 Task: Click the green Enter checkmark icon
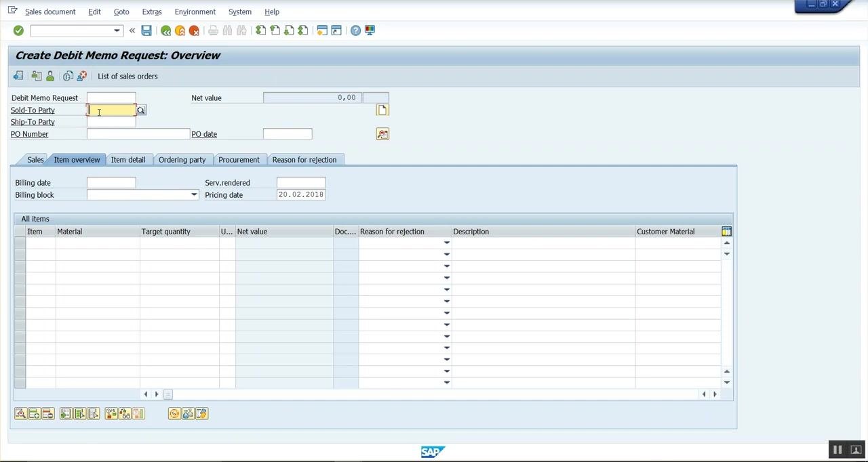coord(18,30)
